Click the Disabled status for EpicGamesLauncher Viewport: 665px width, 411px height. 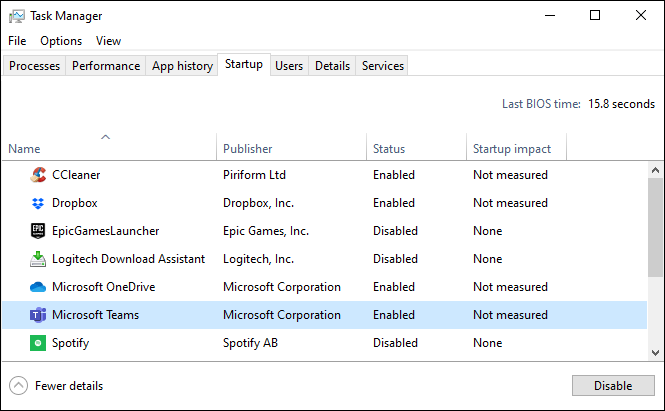click(x=395, y=231)
